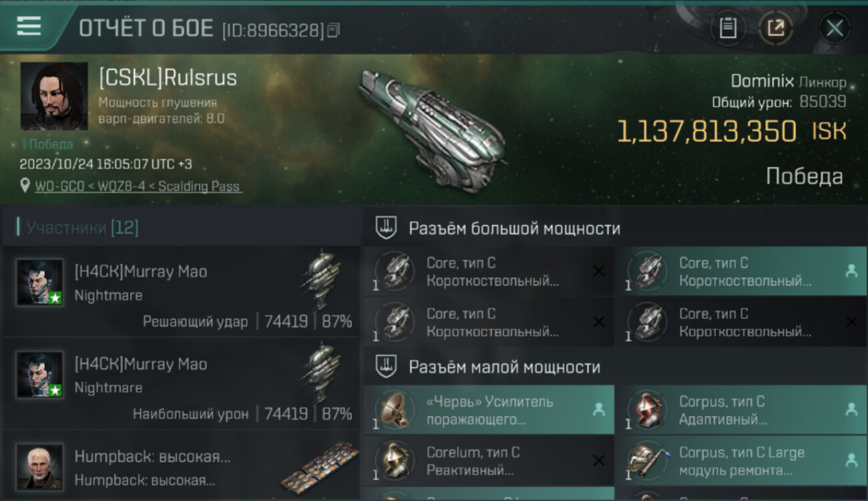868x501 pixels.
Task: Click the share/export report icon
Action: (x=776, y=28)
